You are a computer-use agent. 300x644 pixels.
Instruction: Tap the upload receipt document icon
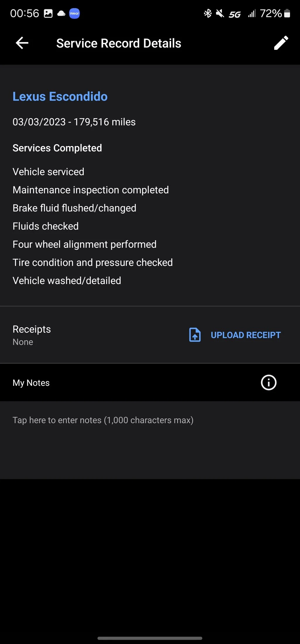(x=195, y=335)
